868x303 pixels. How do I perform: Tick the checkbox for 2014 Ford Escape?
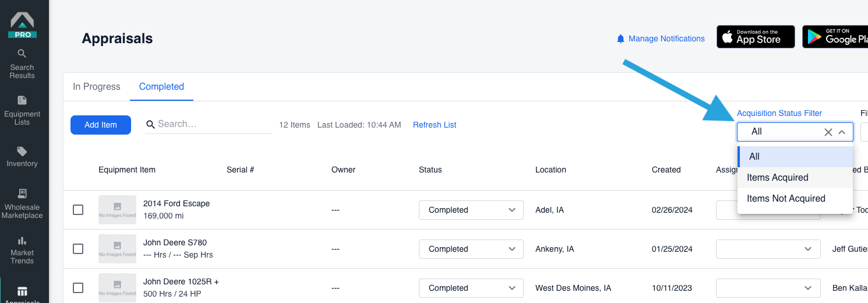[78, 210]
